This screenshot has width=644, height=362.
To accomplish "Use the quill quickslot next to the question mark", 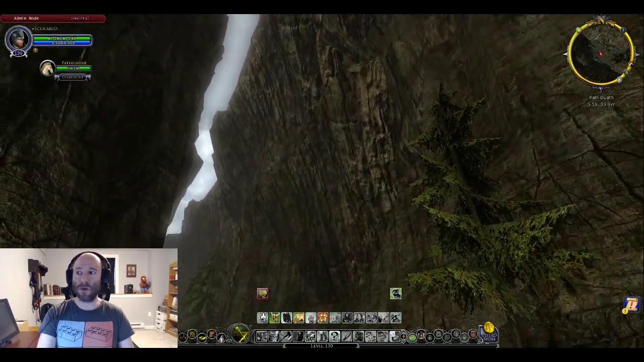I will tap(347, 336).
